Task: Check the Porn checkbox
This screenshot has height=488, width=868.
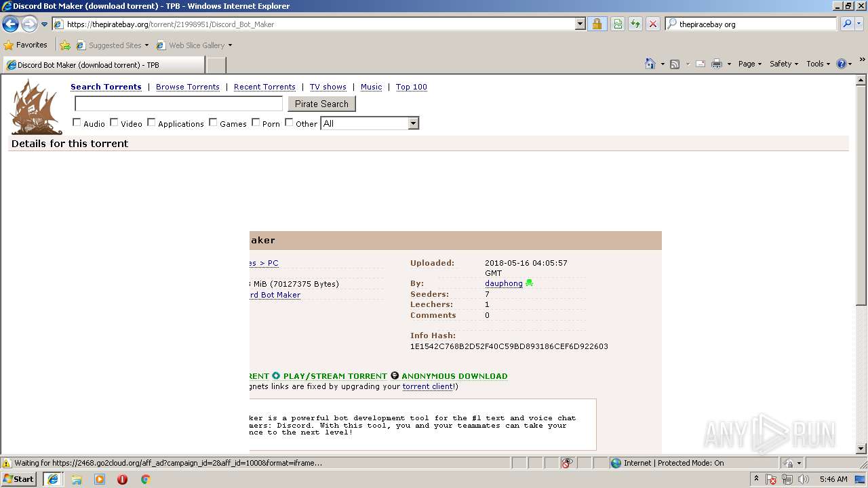Action: click(256, 123)
